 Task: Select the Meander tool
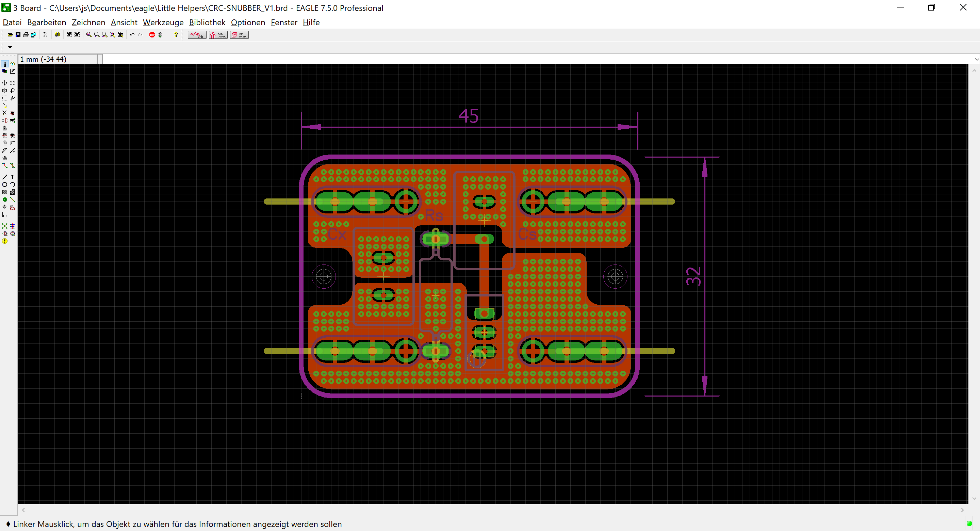(4, 158)
